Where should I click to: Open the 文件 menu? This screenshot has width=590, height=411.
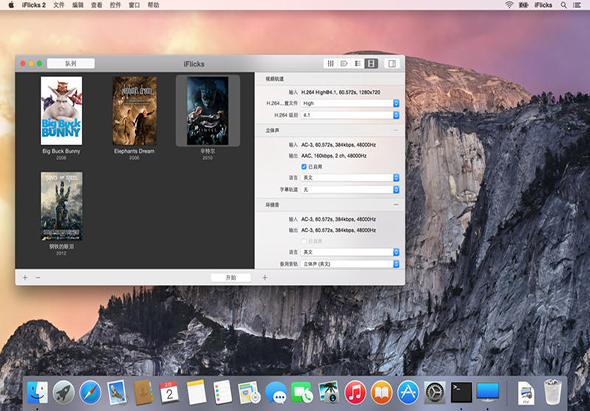pyautogui.click(x=59, y=5)
